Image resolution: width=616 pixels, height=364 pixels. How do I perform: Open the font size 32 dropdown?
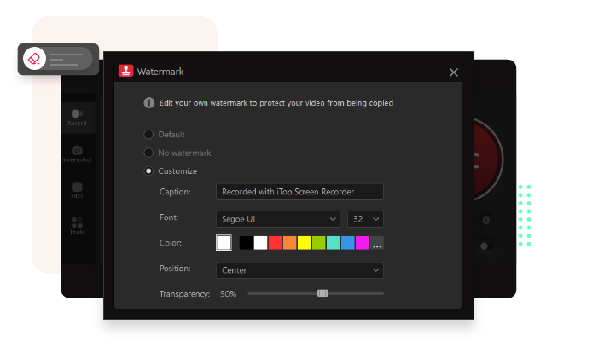365,219
